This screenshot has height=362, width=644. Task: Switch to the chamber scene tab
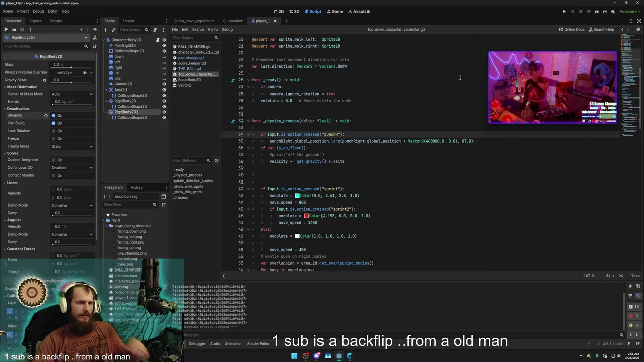(x=232, y=21)
